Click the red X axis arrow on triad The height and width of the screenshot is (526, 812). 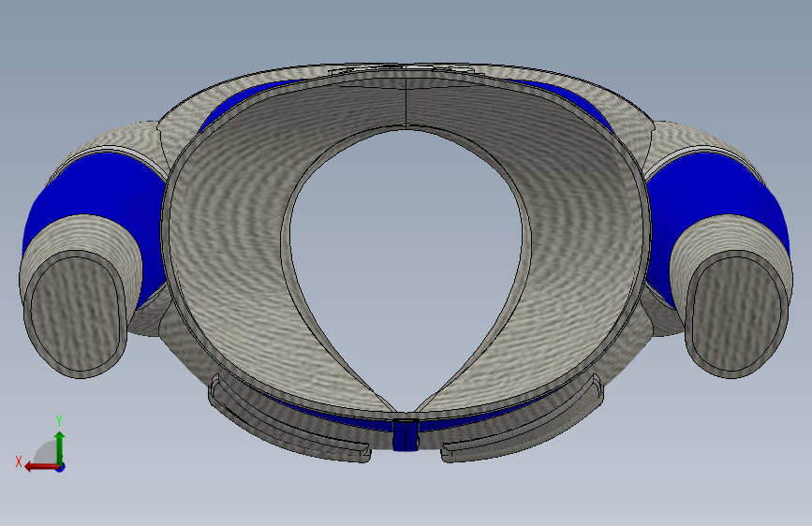40,466
